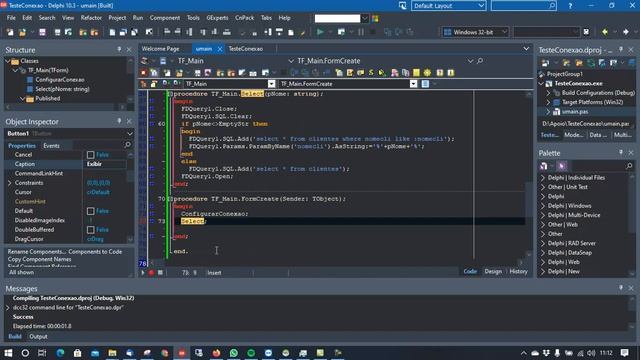Expand the Delphi | RAD Server palette category
640x360 pixels.
tap(543, 243)
